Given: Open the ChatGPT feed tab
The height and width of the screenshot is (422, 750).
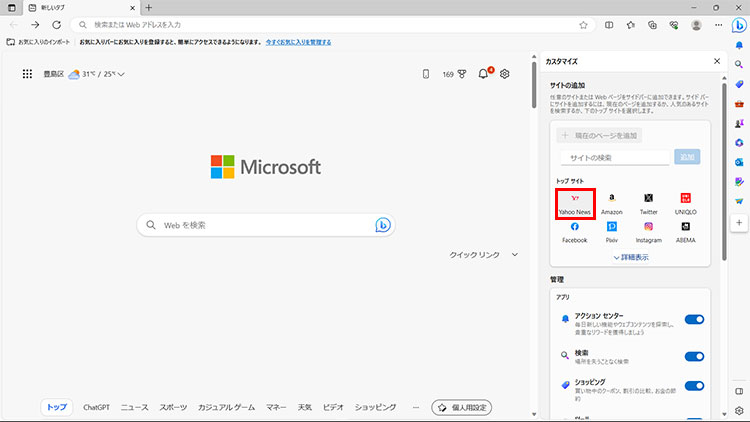Looking at the screenshot, I should click(x=96, y=407).
